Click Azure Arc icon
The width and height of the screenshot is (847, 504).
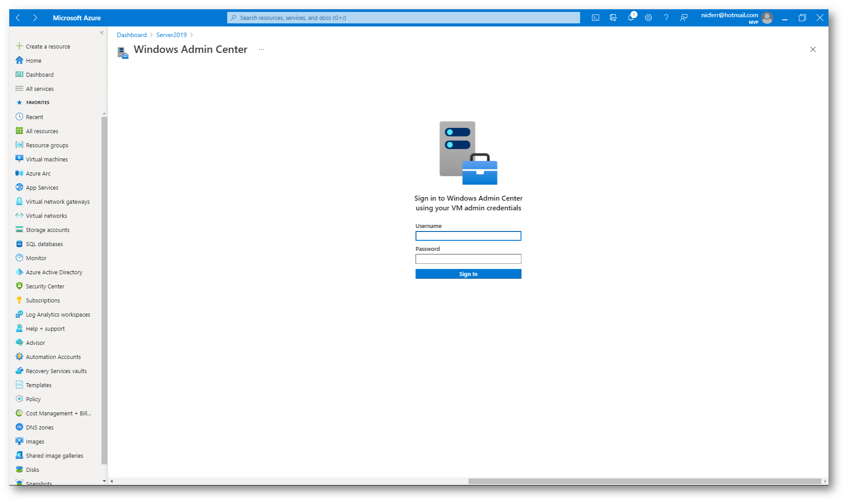pyautogui.click(x=19, y=173)
